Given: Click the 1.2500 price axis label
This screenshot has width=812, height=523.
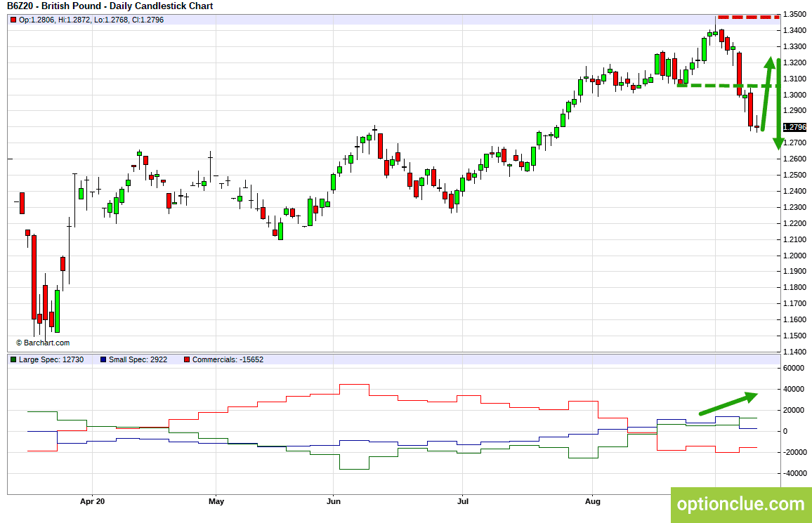Looking at the screenshot, I should click(794, 175).
